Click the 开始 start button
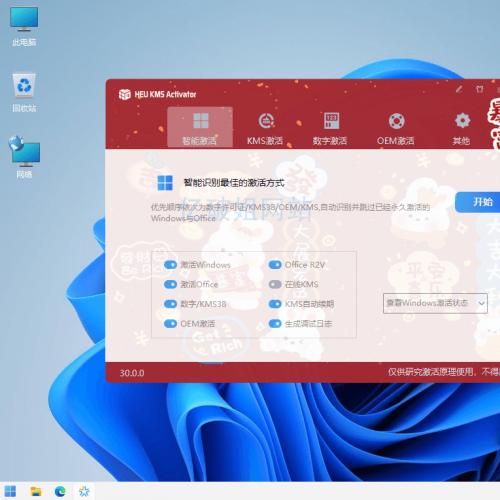Screen dimensions: 500x500 [x=478, y=202]
